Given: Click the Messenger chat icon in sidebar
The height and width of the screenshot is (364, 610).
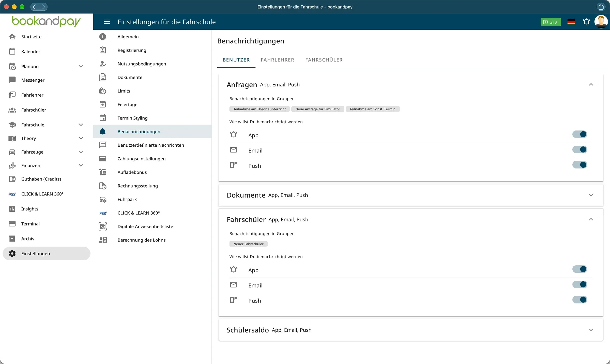Looking at the screenshot, I should 12,80.
